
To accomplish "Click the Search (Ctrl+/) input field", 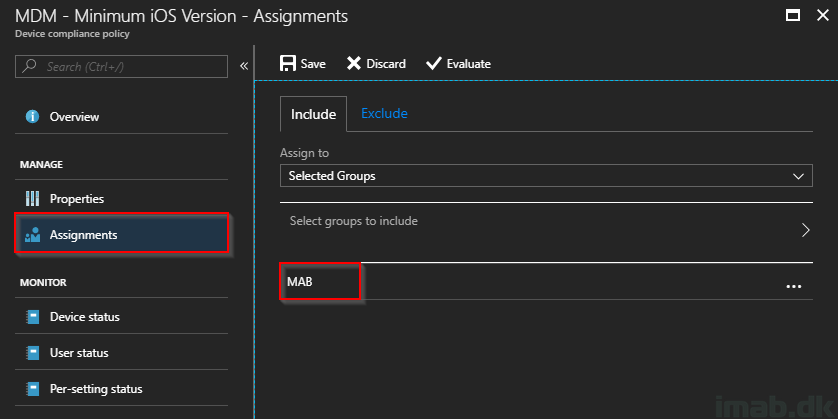I will [121, 66].
